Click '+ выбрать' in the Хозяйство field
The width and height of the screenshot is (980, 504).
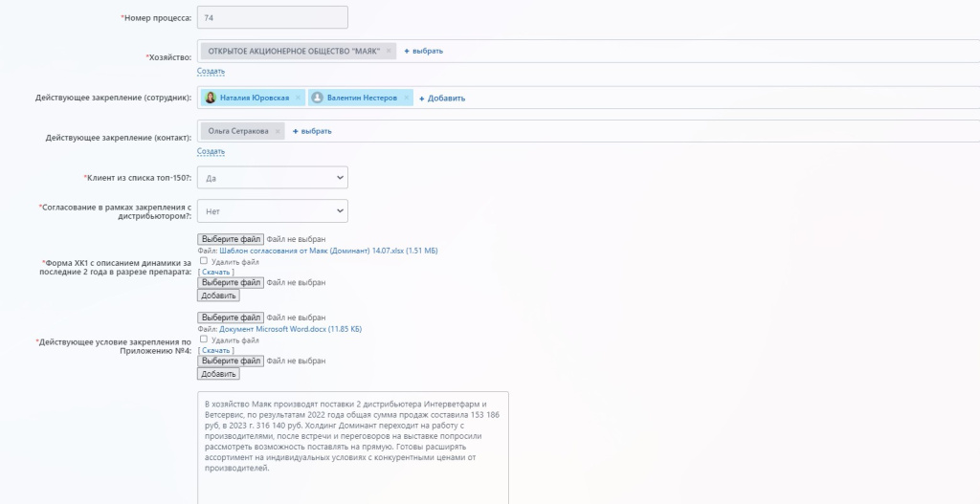click(x=423, y=51)
